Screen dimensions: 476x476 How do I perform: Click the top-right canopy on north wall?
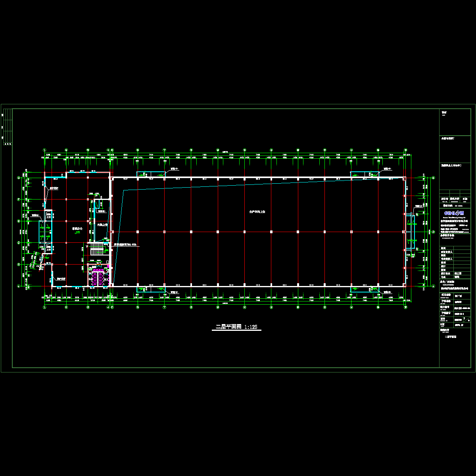click(x=365, y=174)
